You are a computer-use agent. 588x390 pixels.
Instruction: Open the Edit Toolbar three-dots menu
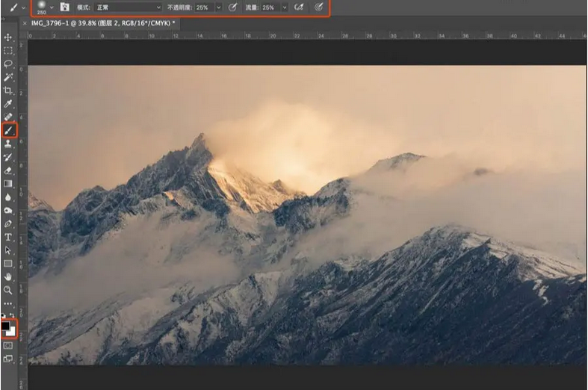point(8,303)
